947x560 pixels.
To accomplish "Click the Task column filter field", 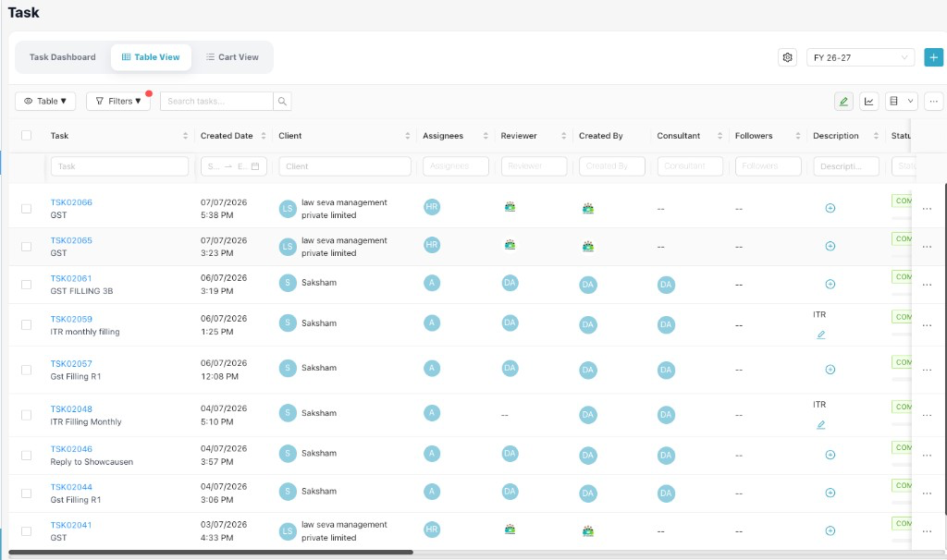I will coord(119,166).
